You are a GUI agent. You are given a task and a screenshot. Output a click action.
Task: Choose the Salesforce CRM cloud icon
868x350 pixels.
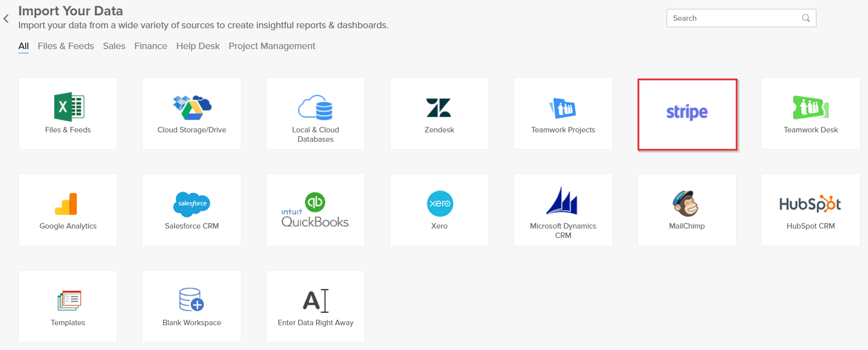[x=192, y=204]
